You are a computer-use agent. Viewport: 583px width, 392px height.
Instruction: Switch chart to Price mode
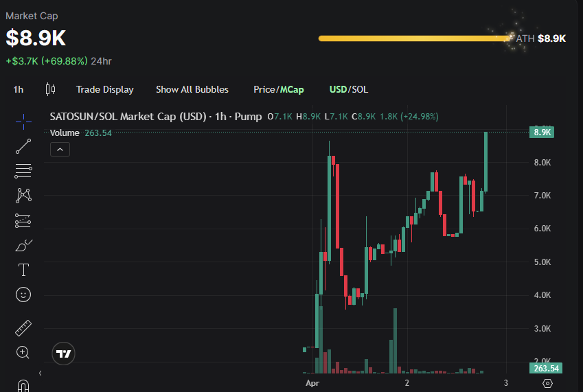coord(264,89)
